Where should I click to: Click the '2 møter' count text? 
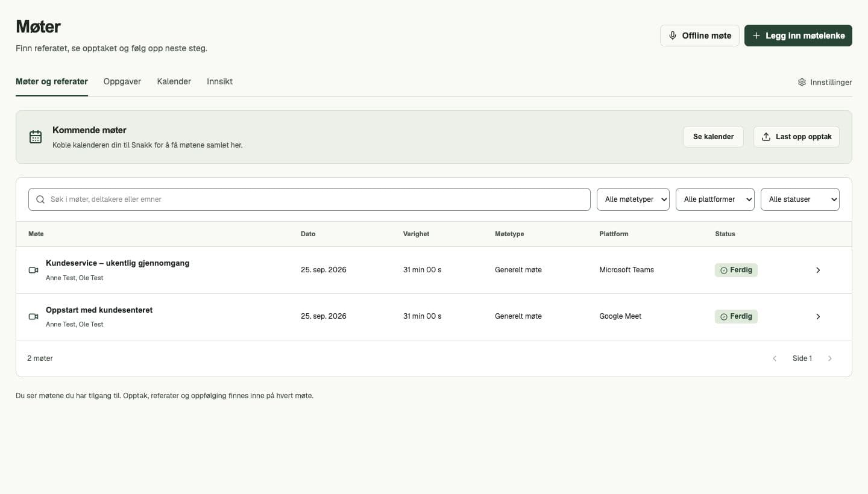[x=40, y=358]
